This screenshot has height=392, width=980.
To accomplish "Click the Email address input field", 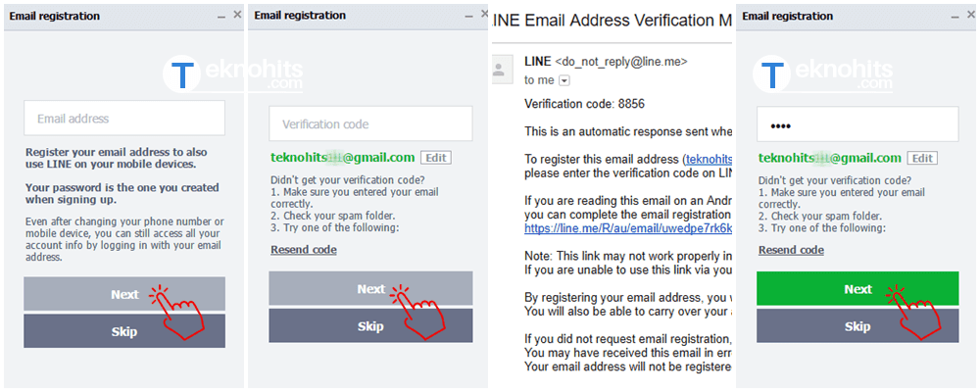I will 124,119.
